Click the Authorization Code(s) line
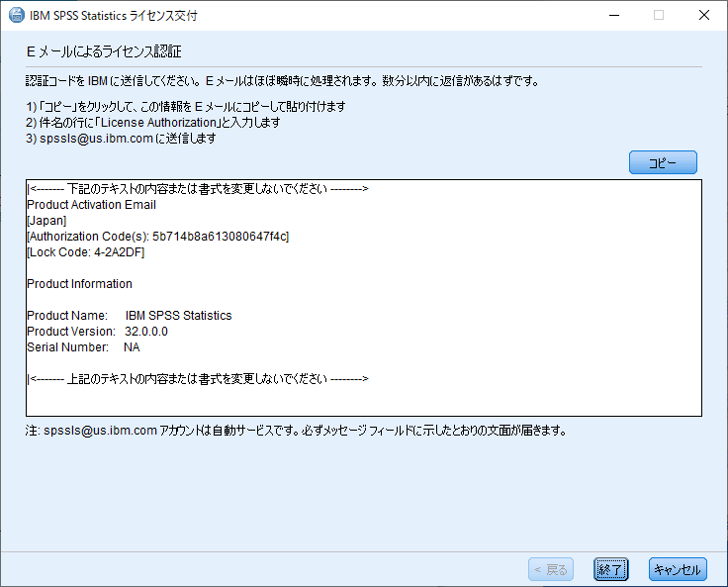Viewport: 728px width, 587px height. pyautogui.click(x=158, y=237)
